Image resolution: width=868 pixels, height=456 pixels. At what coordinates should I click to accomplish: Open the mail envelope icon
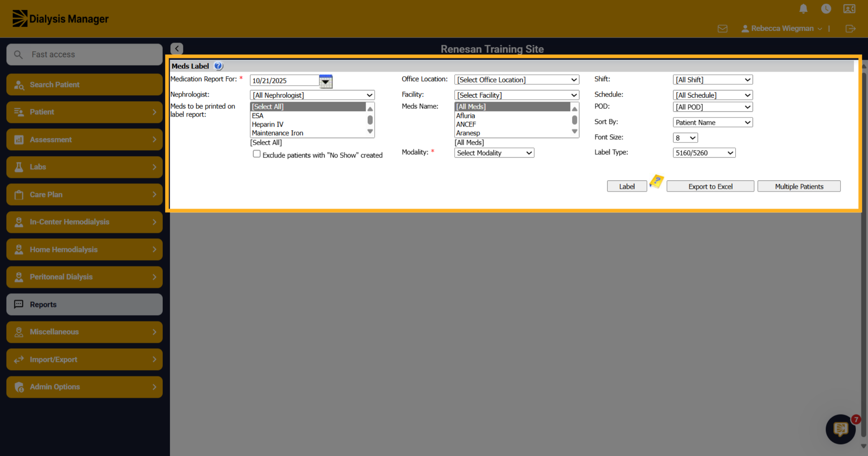coord(723,29)
